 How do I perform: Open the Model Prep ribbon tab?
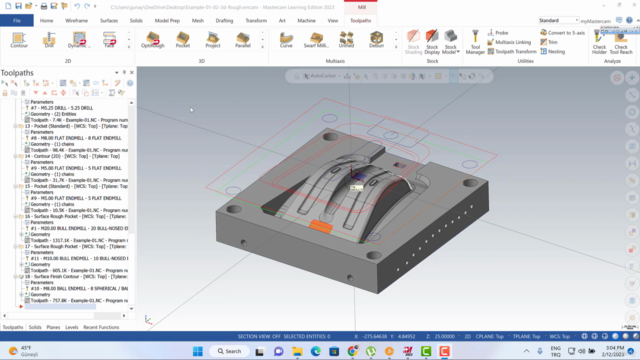[x=167, y=20]
